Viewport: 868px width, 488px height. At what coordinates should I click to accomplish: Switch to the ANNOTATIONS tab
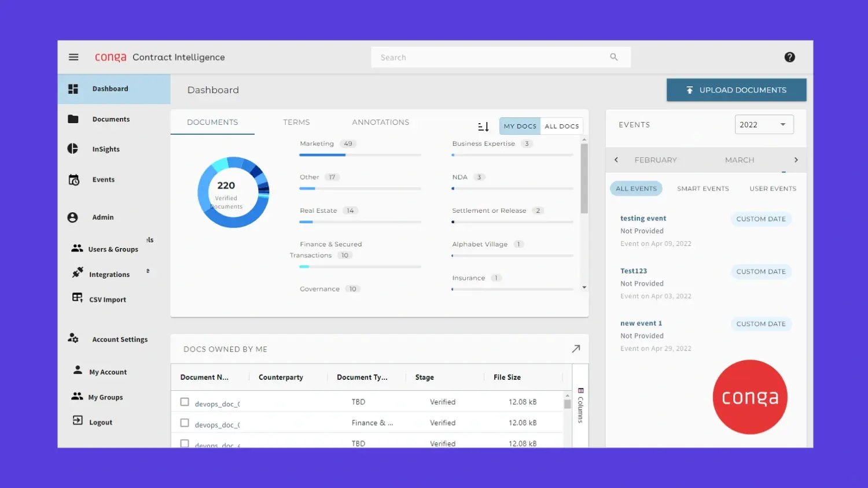pyautogui.click(x=380, y=123)
